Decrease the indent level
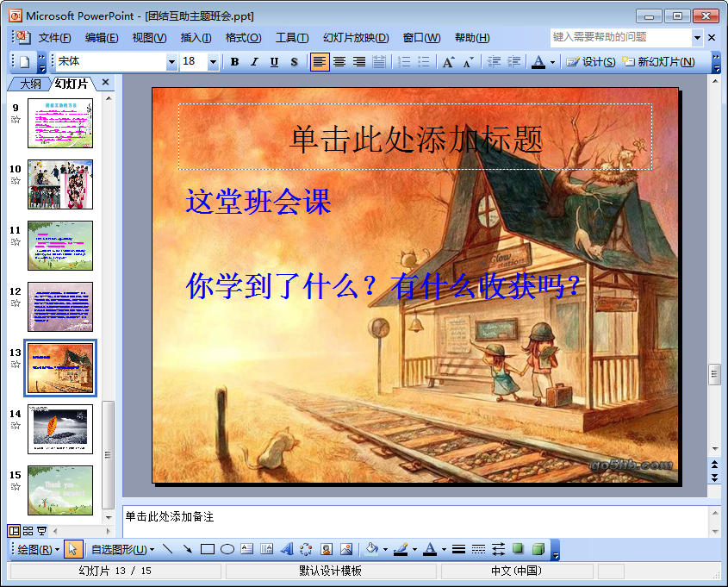Image resolution: width=728 pixels, height=587 pixels. [x=494, y=62]
